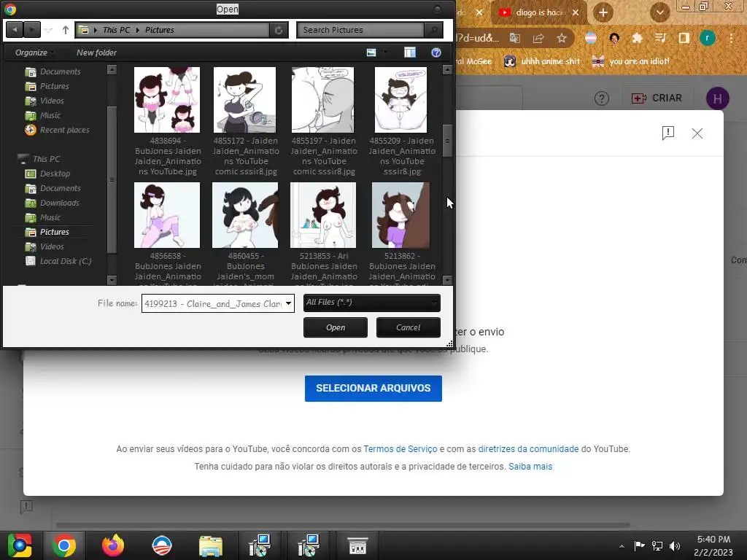Screen dimensions: 747x560
Task: Bookmark this page with the star
Action: pos(562,38)
